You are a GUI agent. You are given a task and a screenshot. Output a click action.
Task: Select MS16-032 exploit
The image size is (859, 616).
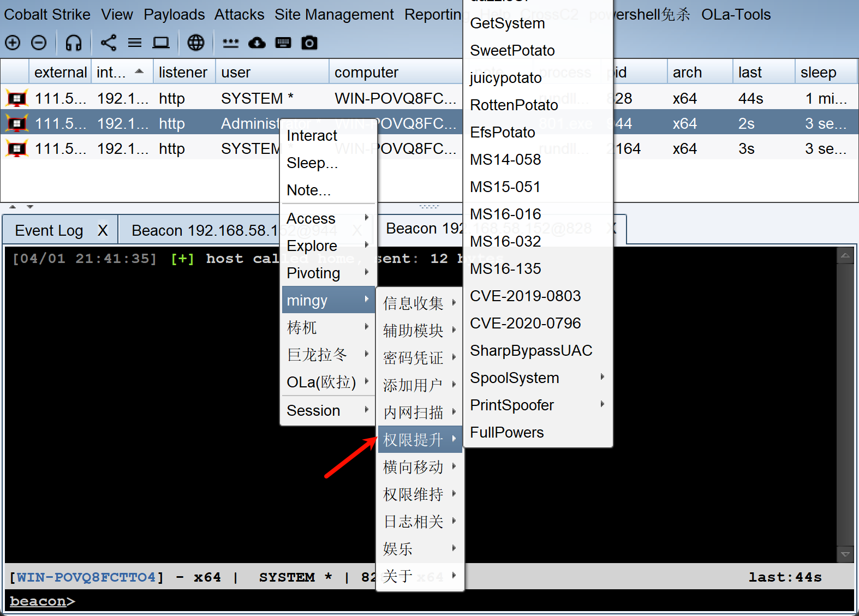click(538, 241)
